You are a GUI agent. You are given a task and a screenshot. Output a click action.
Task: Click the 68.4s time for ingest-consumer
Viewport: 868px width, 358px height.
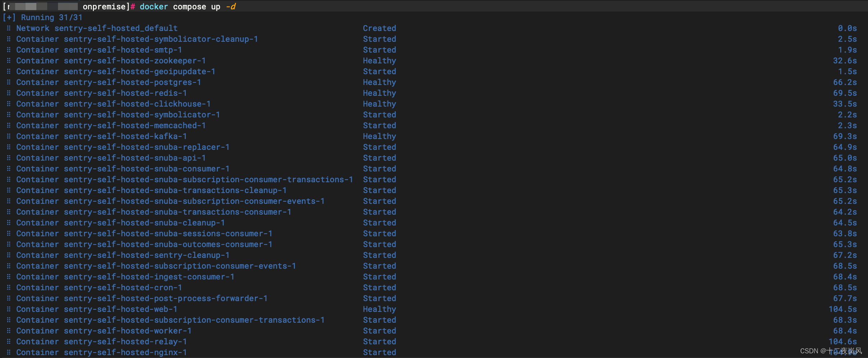pos(845,277)
